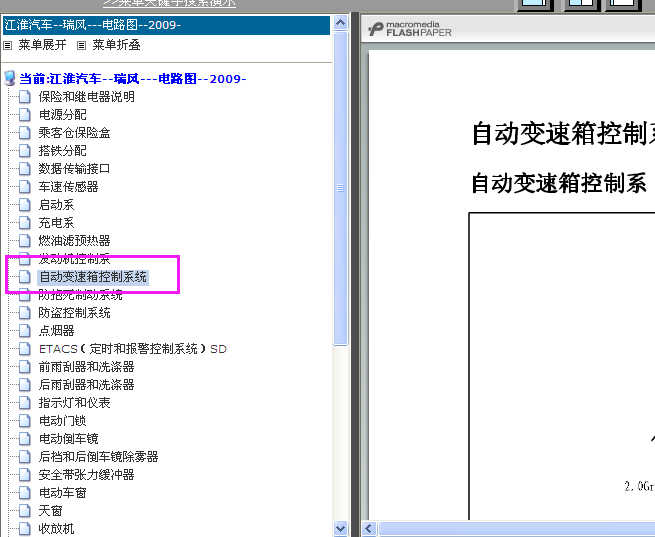655x537 pixels.
Task: Click page icon next to 安全带张力缓冲器
Action: 25,474
